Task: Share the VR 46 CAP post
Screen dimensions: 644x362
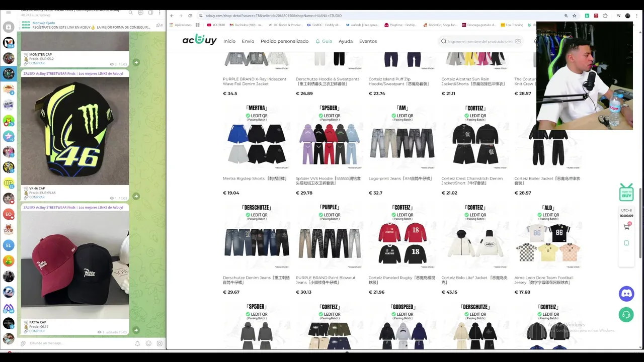Action: point(136,196)
